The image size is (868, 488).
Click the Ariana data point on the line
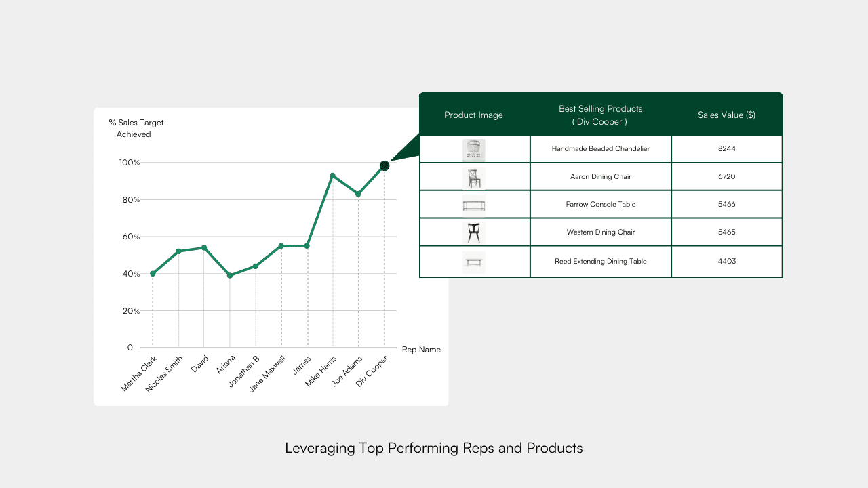point(230,276)
